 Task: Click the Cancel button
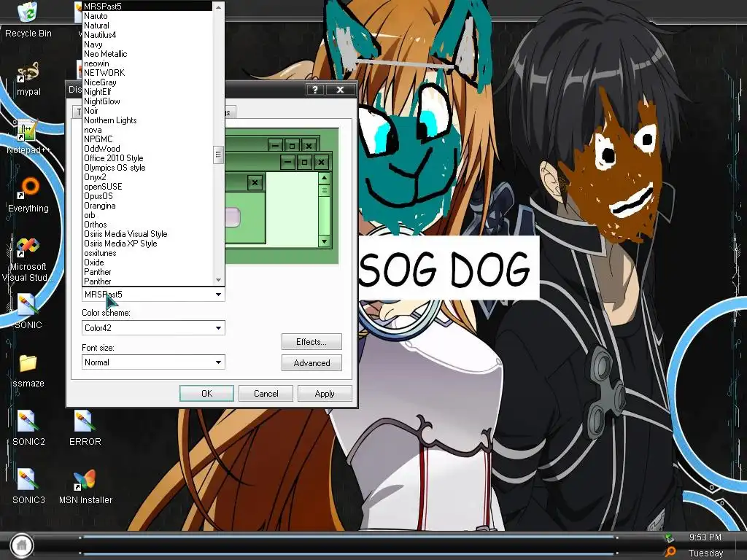(x=266, y=393)
